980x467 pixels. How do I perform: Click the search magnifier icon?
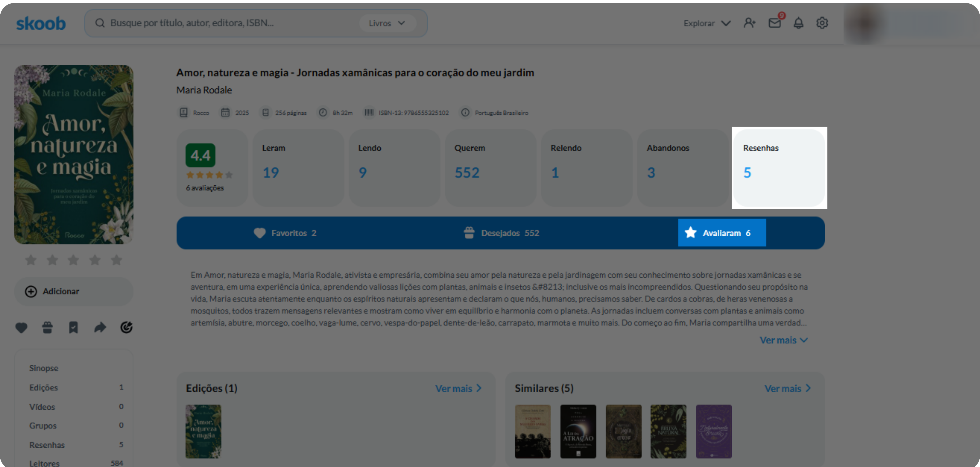click(x=100, y=23)
